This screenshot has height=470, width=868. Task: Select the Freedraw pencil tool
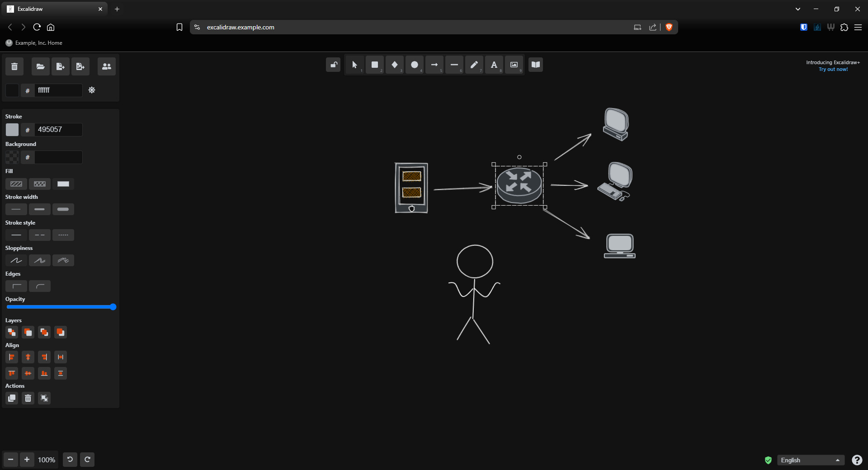pyautogui.click(x=474, y=65)
